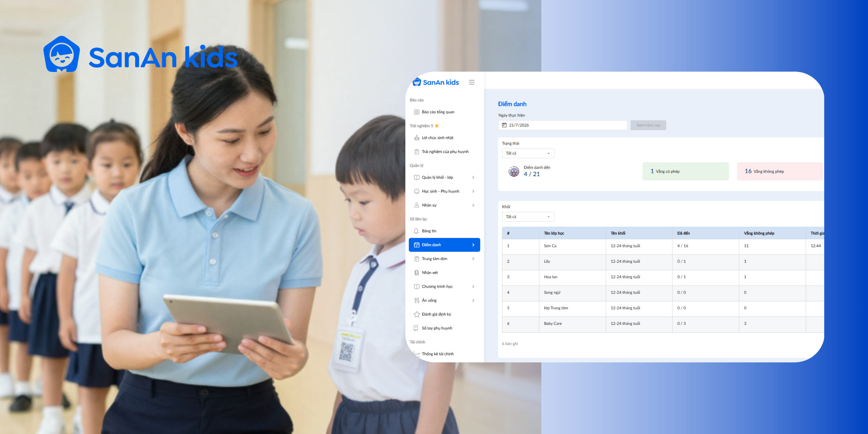Click the Trải nghiệm của phụ huynh clipboard icon

point(417,152)
